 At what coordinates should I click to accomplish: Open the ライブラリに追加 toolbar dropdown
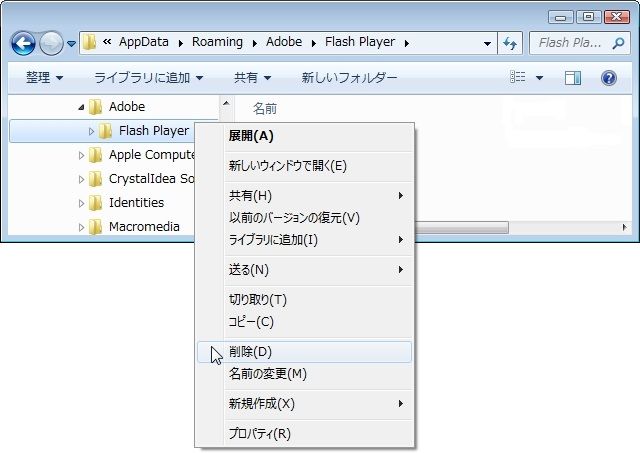coord(149,77)
